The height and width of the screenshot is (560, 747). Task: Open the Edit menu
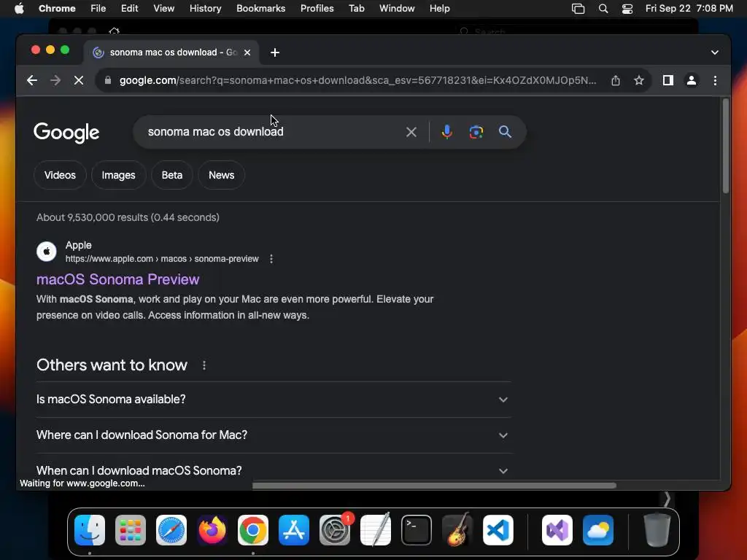[x=129, y=9]
